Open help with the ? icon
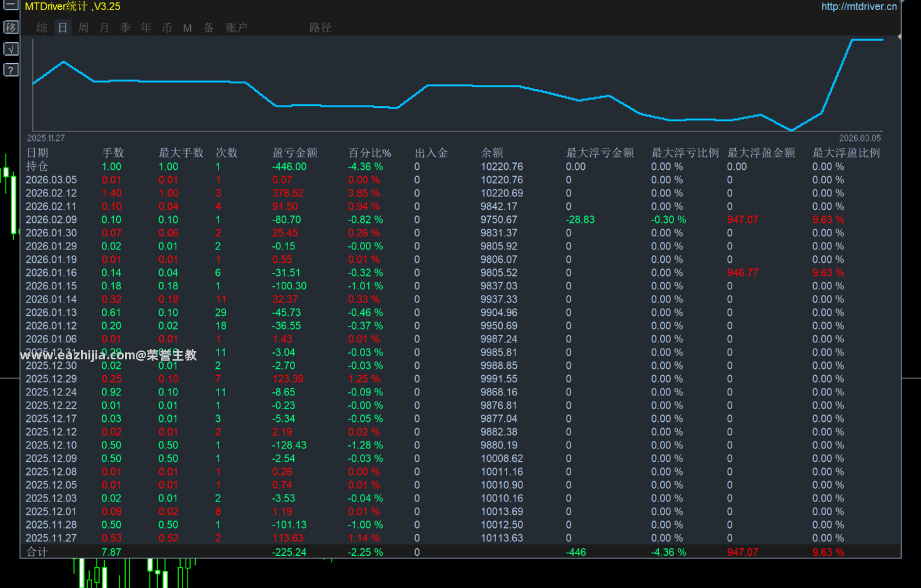This screenshot has height=588, width=921. click(11, 70)
